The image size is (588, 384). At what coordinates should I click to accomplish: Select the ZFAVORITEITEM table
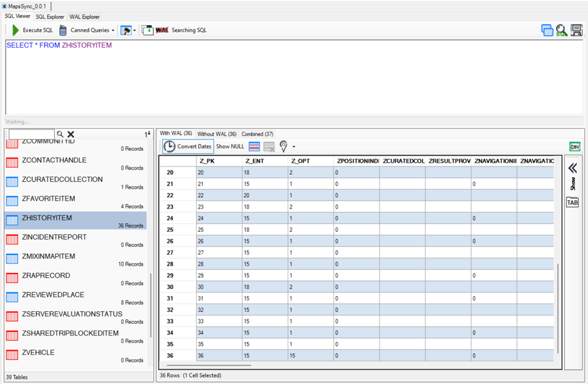pos(48,199)
